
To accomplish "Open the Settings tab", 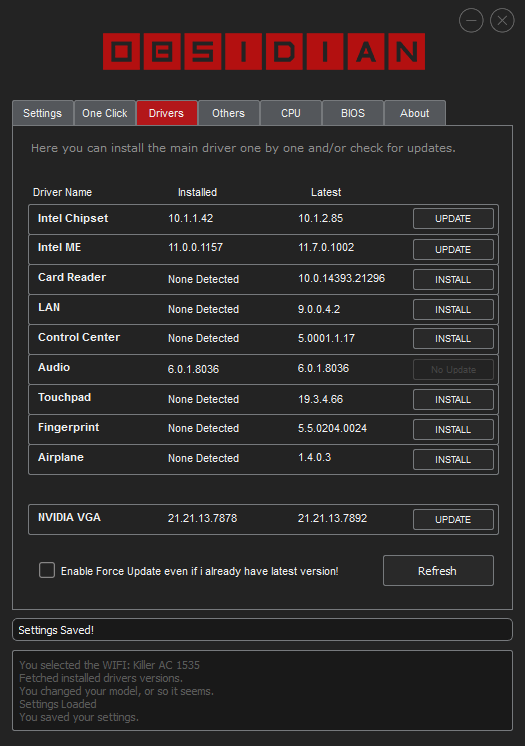I will coord(43,113).
